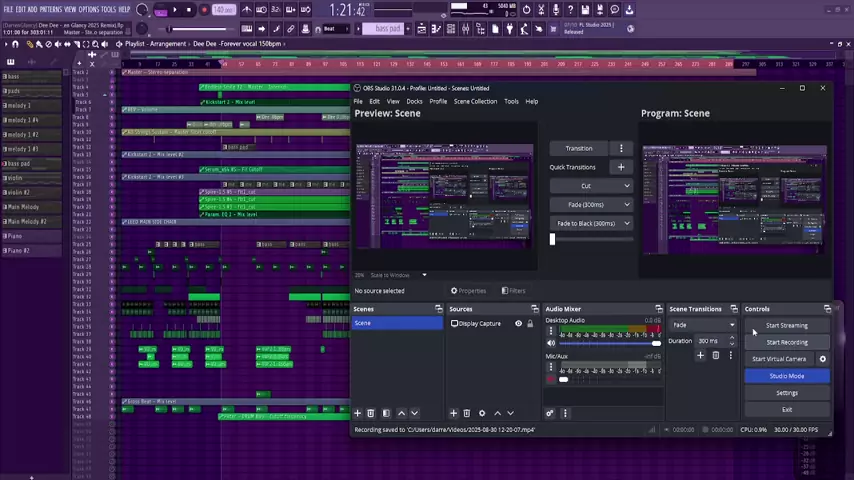Open the Scene Collection menu in OBS
This screenshot has width=854, height=480.
tap(475, 101)
